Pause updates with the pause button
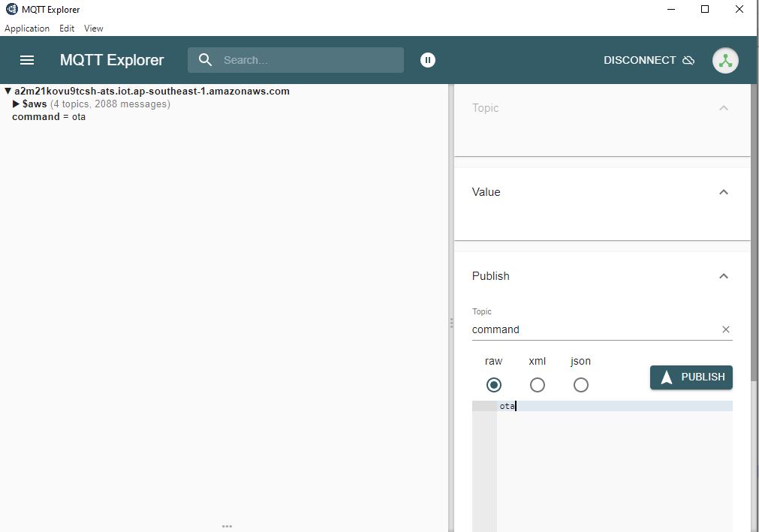Viewport: 759px width, 532px height. 427,60
